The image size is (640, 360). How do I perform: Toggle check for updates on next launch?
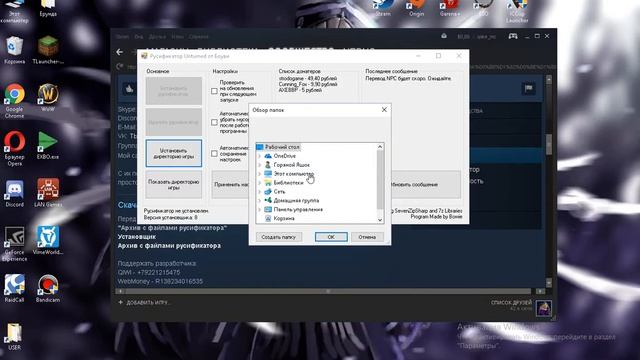214,91
